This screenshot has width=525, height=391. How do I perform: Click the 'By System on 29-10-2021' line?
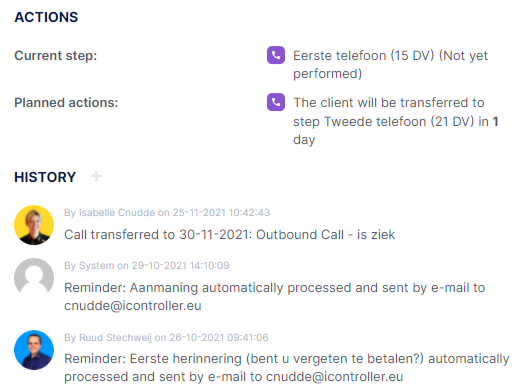click(x=147, y=265)
